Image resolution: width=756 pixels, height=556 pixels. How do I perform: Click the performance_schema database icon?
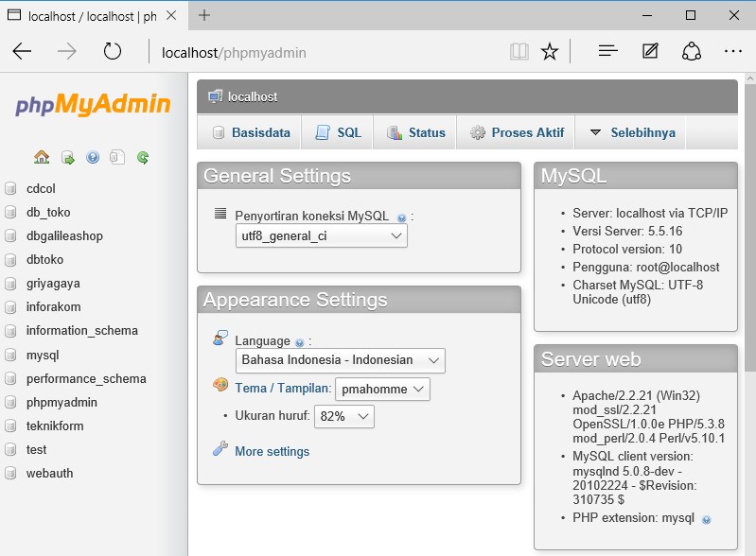10,378
